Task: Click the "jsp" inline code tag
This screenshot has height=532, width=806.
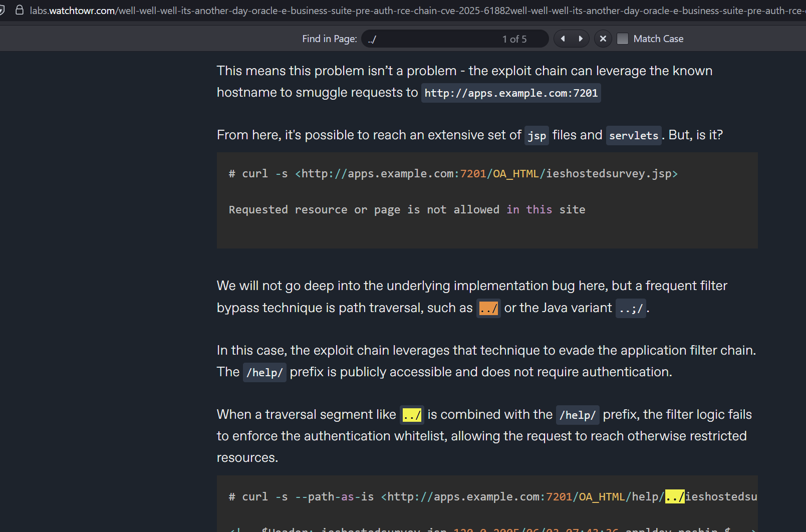Action: click(x=536, y=136)
